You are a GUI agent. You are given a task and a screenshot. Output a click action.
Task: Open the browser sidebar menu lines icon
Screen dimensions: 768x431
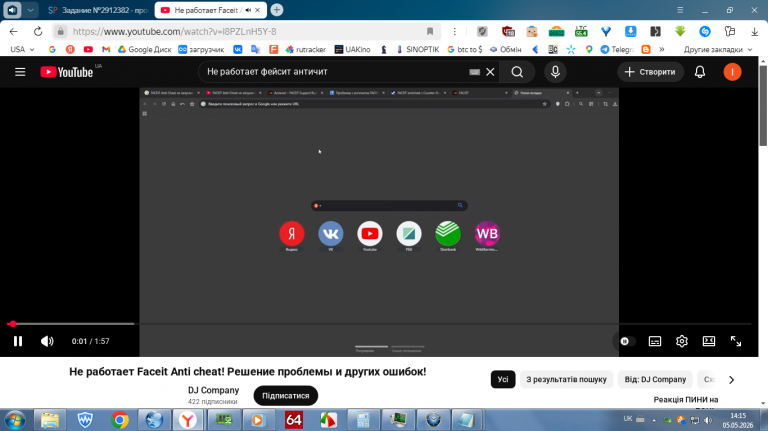coord(680,10)
